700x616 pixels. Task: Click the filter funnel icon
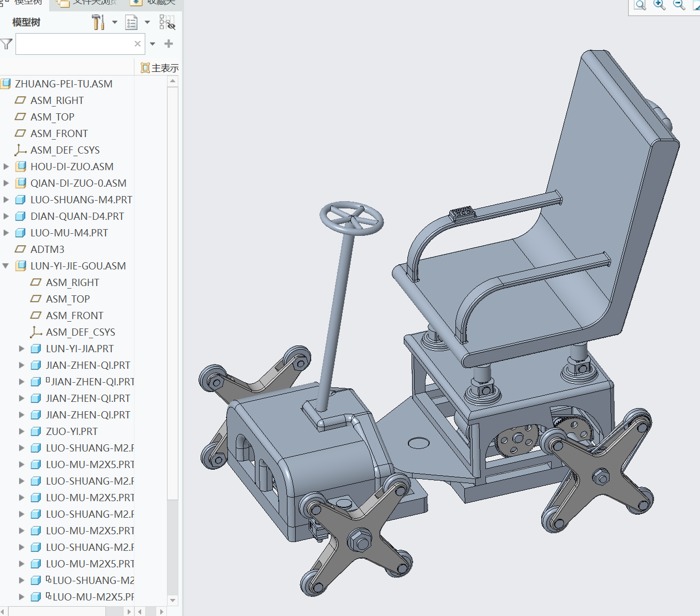click(x=6, y=44)
